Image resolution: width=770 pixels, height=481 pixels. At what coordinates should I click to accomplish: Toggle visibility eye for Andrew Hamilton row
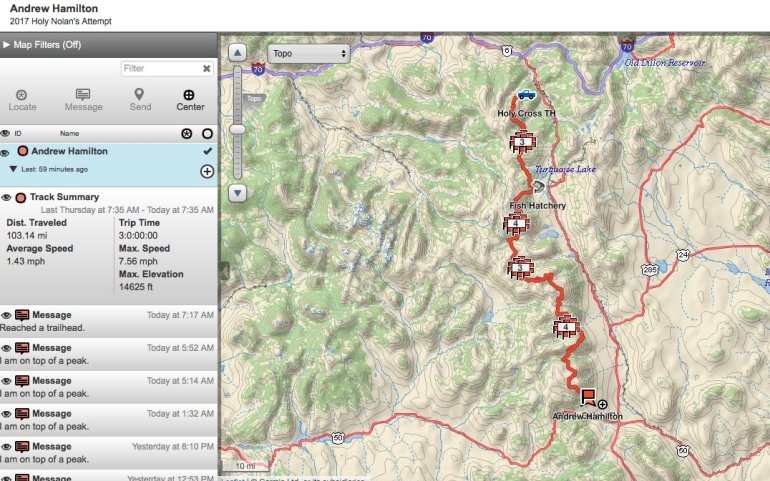(x=5, y=152)
